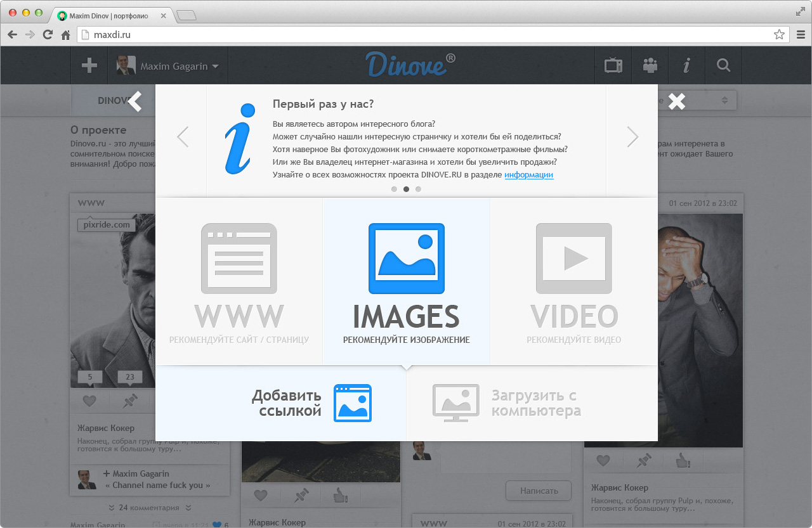Click the large blue info icon in the slider

coord(240,139)
